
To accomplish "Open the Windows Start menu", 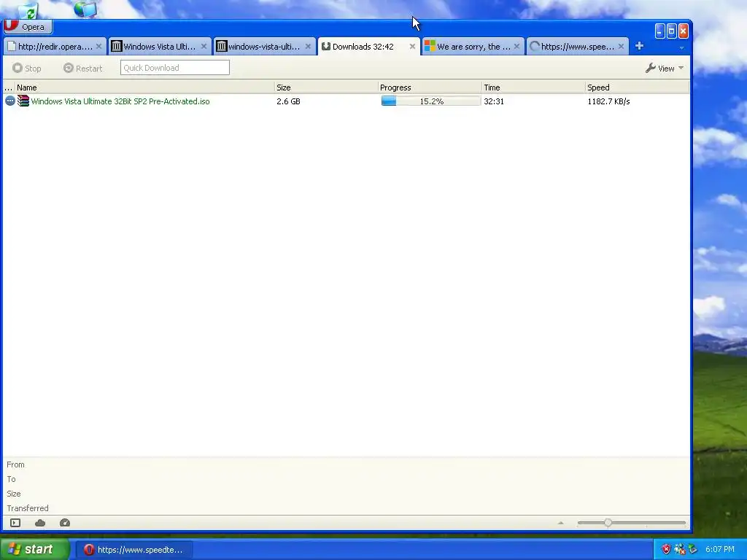I will 34,549.
